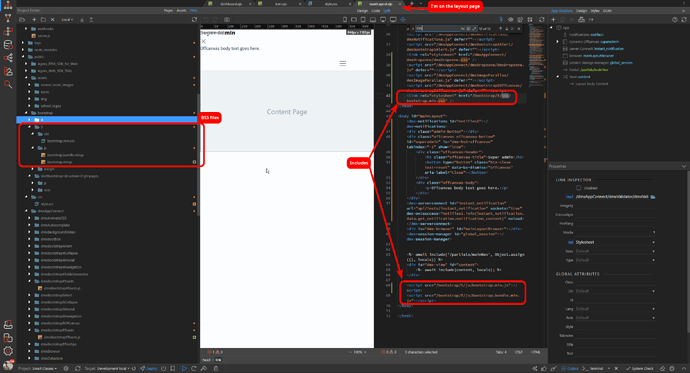Open the Terminal panel button
The width and height of the screenshot is (690, 373).
tap(593, 368)
